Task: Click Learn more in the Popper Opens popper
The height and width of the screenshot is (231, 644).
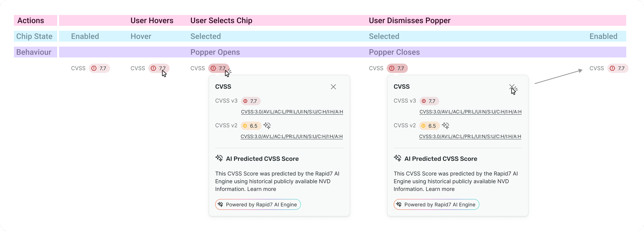Action: point(262,189)
